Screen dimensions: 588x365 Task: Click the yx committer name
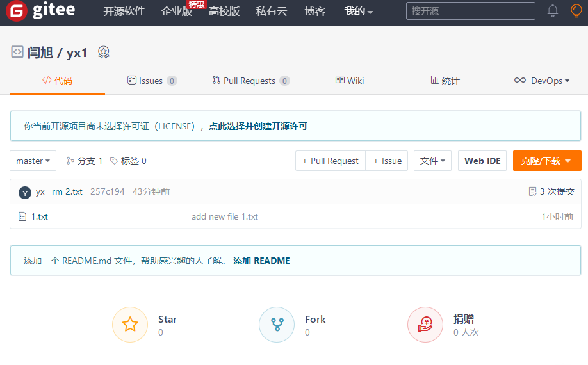tap(40, 192)
